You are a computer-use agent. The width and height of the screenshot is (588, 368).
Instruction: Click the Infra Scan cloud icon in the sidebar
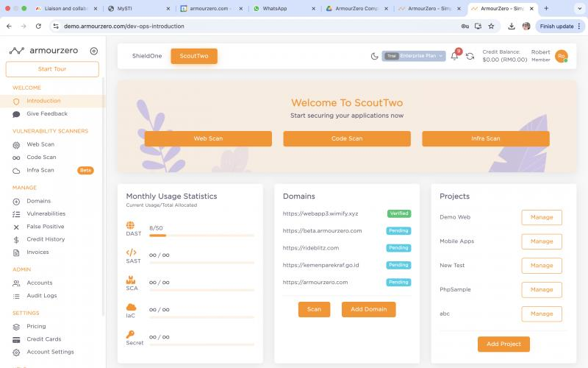[16, 171]
